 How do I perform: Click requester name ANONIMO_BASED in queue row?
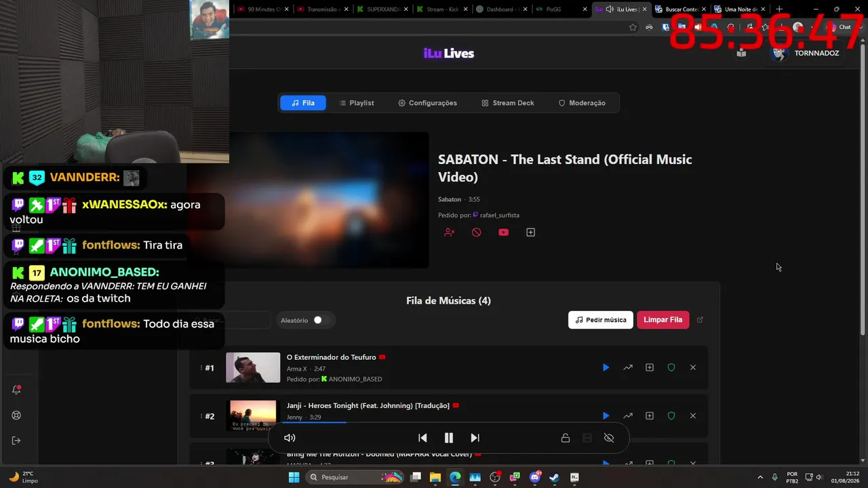(355, 380)
